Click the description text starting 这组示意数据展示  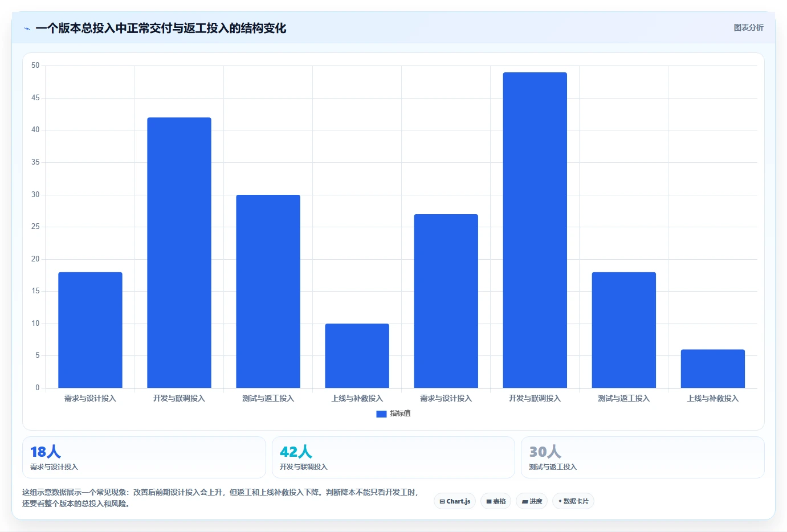(x=221, y=498)
